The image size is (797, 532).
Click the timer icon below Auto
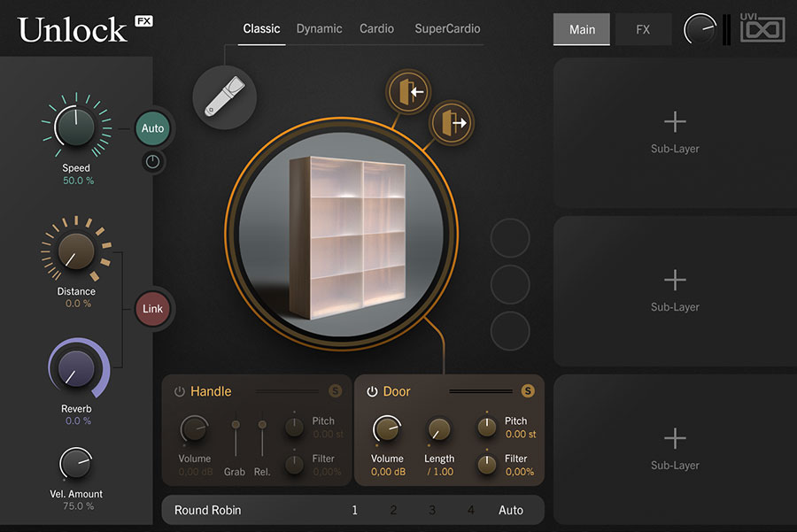coord(152,162)
